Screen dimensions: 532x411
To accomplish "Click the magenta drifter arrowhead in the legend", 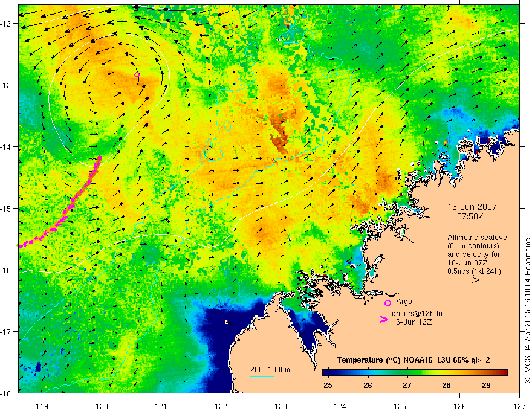I will pos(384,319).
